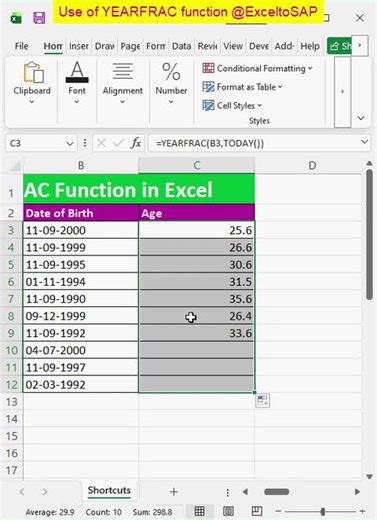Image resolution: width=377 pixels, height=520 pixels.
Task: Go to next sheet arrow
Action: (x=45, y=492)
